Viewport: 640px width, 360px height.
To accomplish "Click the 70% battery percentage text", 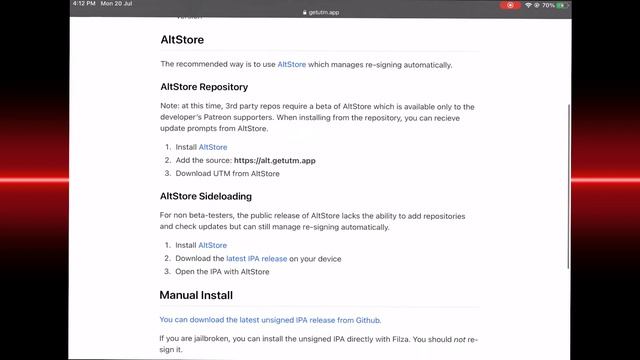I will pyautogui.click(x=548, y=5).
